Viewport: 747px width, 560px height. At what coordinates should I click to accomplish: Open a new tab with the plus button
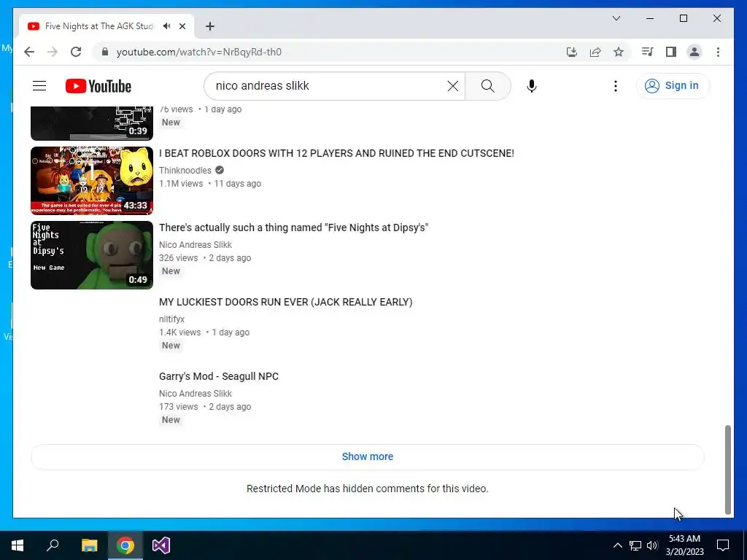point(209,26)
